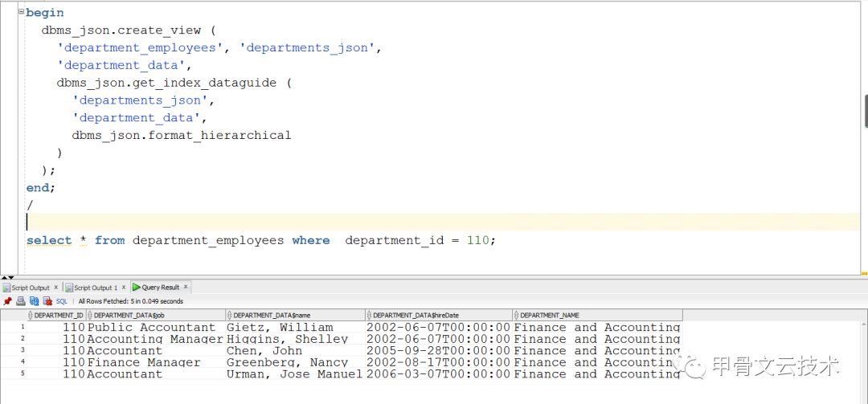Switch to the Script Output 1 tab

pos(95,288)
